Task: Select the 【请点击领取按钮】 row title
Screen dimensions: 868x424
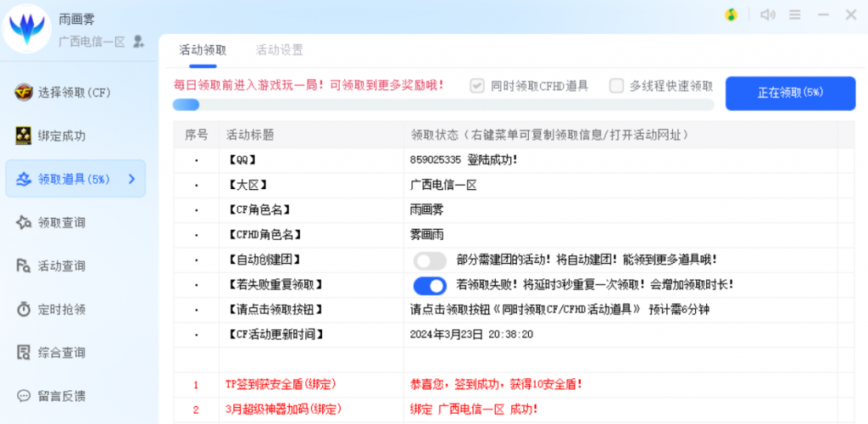Action: pyautogui.click(x=275, y=310)
